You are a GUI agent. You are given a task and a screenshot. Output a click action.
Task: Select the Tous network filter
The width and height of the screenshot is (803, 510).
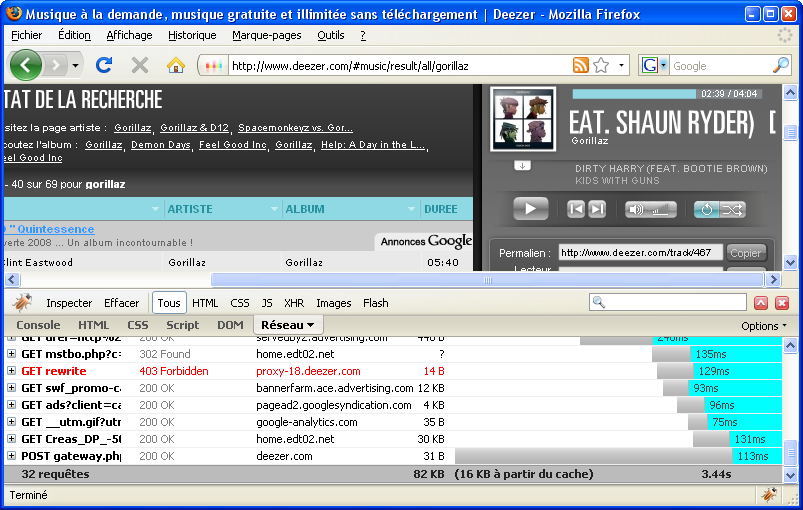[x=169, y=303]
